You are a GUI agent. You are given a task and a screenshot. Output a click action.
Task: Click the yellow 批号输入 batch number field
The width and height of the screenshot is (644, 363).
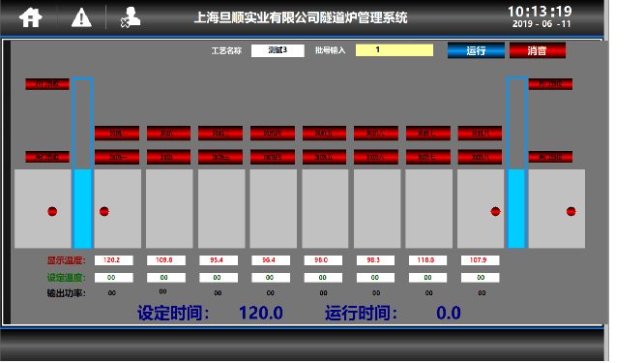click(395, 50)
